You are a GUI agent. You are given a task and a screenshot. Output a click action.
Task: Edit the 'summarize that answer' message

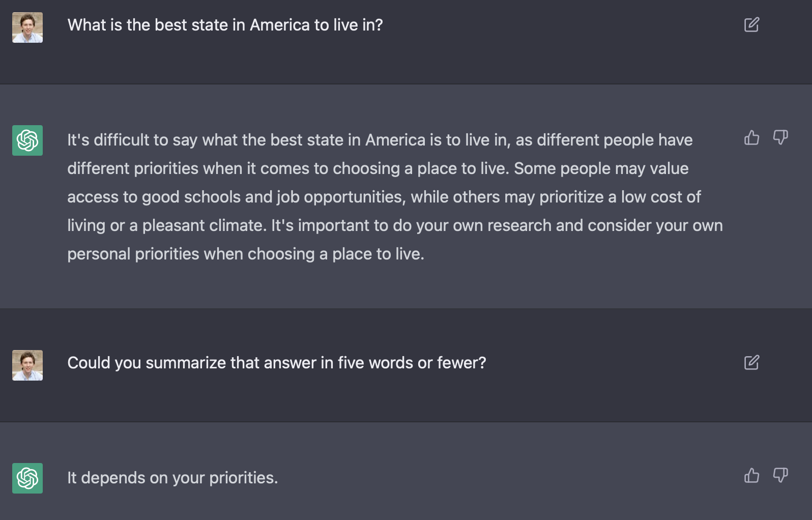click(751, 363)
